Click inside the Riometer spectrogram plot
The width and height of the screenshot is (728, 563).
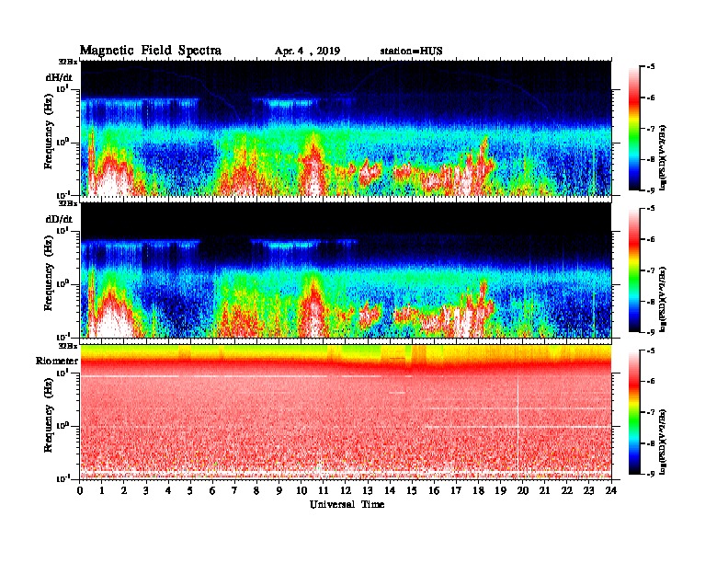[346, 412]
